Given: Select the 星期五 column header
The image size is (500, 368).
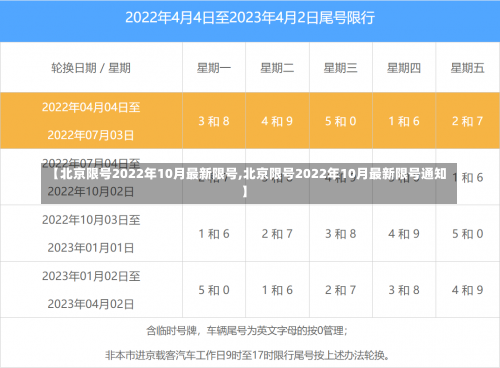Looking at the screenshot, I should (x=467, y=68).
